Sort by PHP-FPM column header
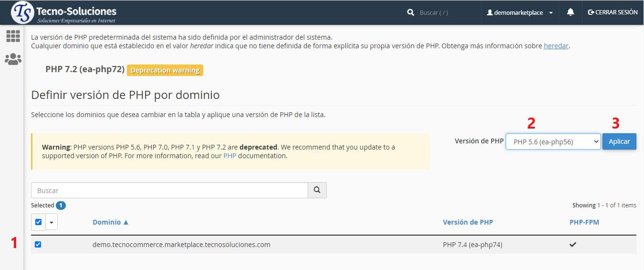644x270 pixels. (584, 222)
